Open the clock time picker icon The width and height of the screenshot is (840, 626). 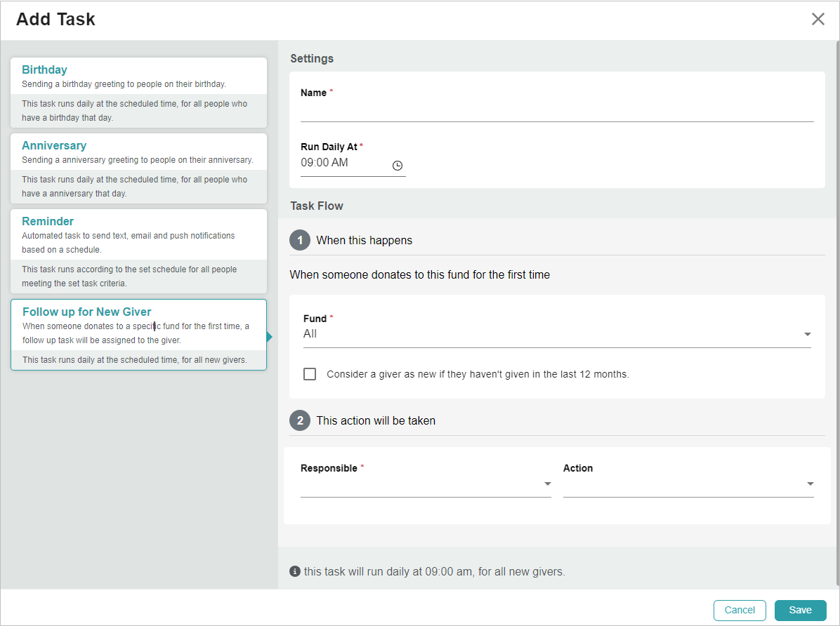pyautogui.click(x=397, y=166)
